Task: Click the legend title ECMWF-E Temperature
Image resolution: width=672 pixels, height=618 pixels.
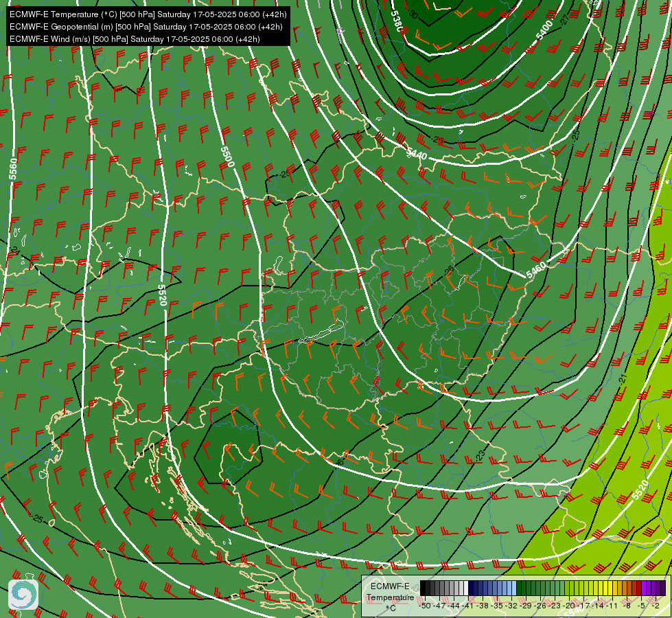Action: pos(390,592)
